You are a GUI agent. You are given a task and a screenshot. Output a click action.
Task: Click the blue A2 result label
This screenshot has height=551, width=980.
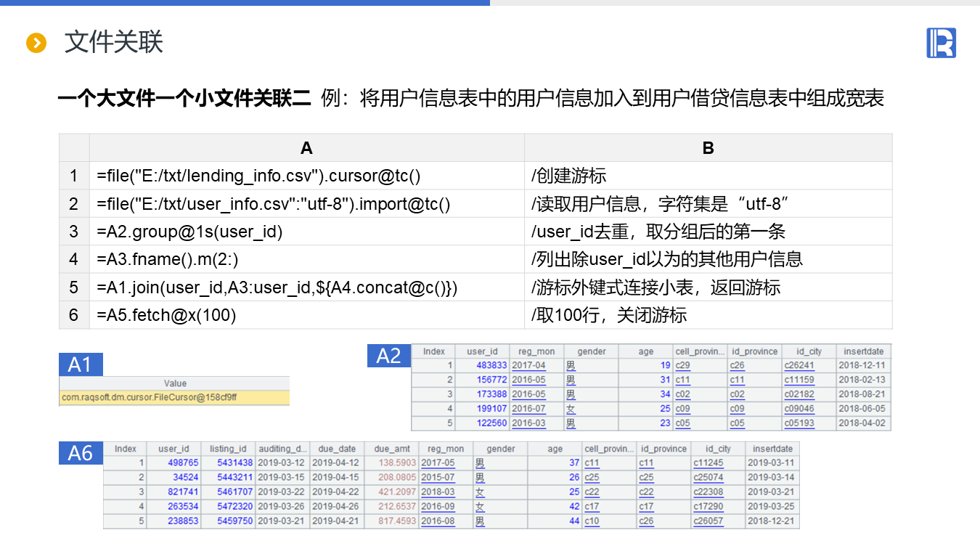tap(389, 355)
